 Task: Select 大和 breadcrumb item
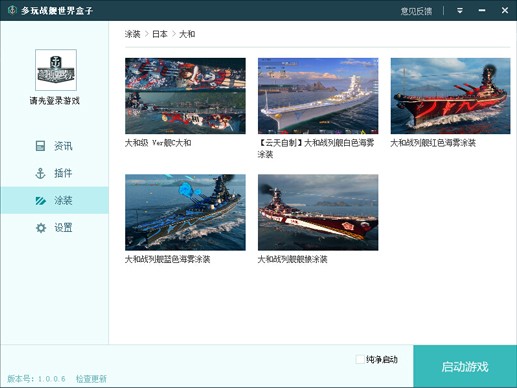tap(187, 34)
